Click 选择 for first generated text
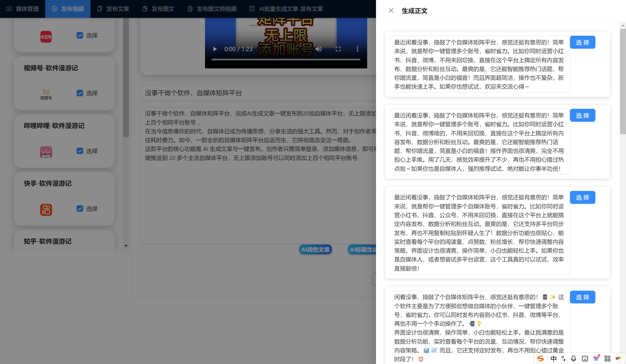The width and height of the screenshot is (626, 364). tap(582, 42)
